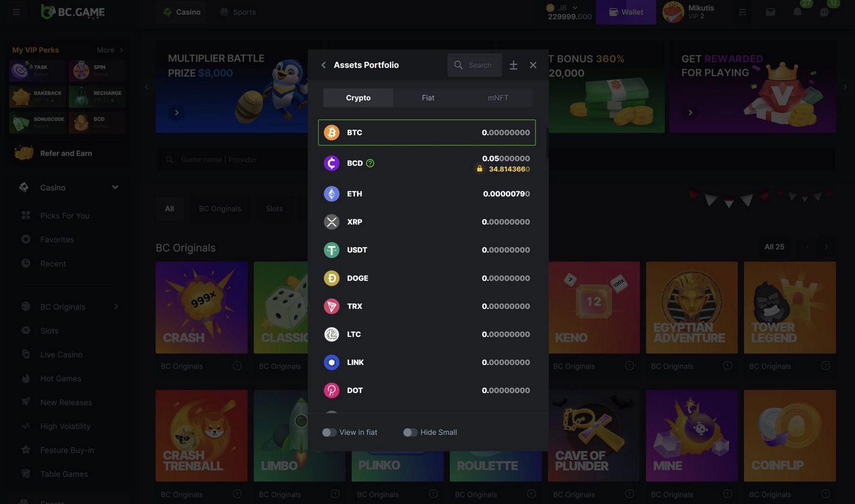Screen dimensions: 855x504
Task: Open the notifications bell icon
Action: pyautogui.click(x=798, y=12)
